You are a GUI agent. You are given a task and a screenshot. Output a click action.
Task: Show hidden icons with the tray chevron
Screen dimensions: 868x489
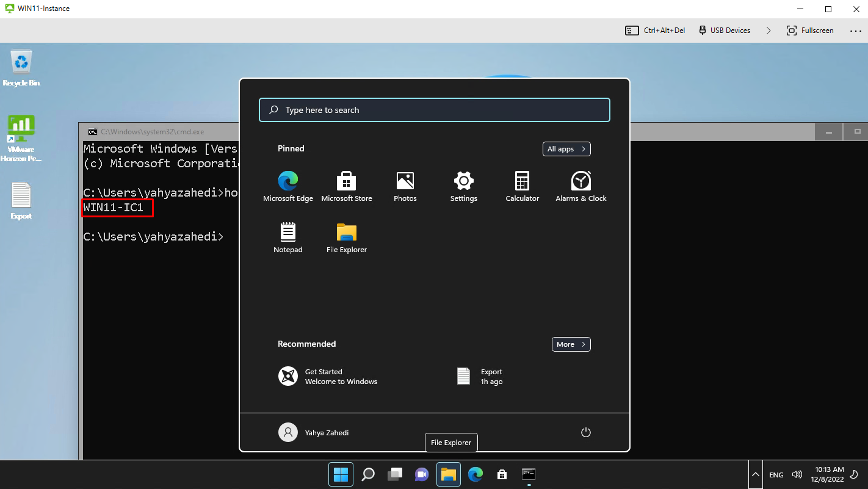click(x=755, y=474)
